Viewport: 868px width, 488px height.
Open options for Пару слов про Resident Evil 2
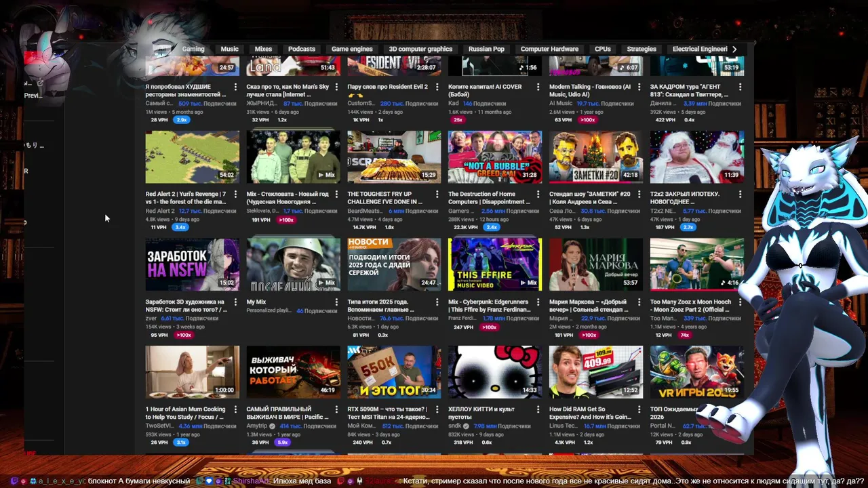[437, 87]
